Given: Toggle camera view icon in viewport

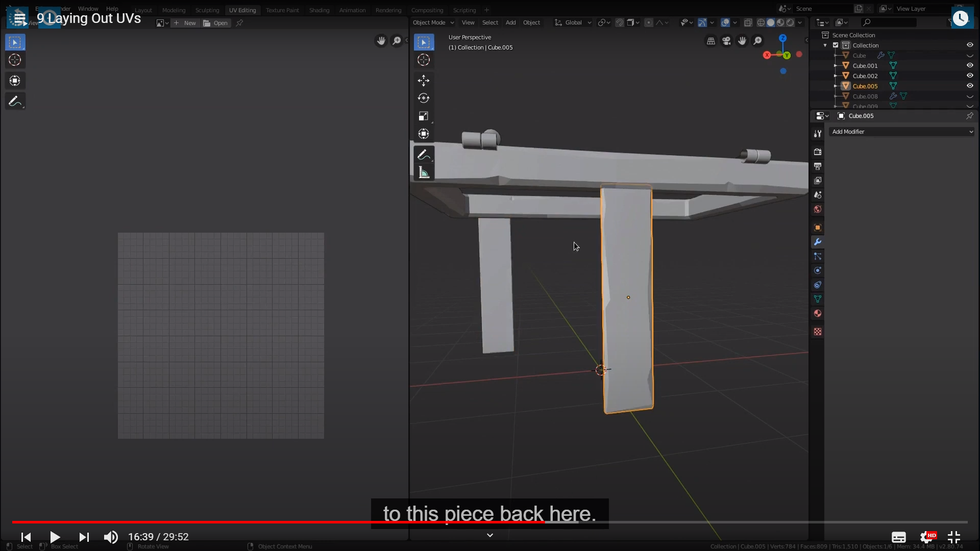Looking at the screenshot, I should point(726,41).
